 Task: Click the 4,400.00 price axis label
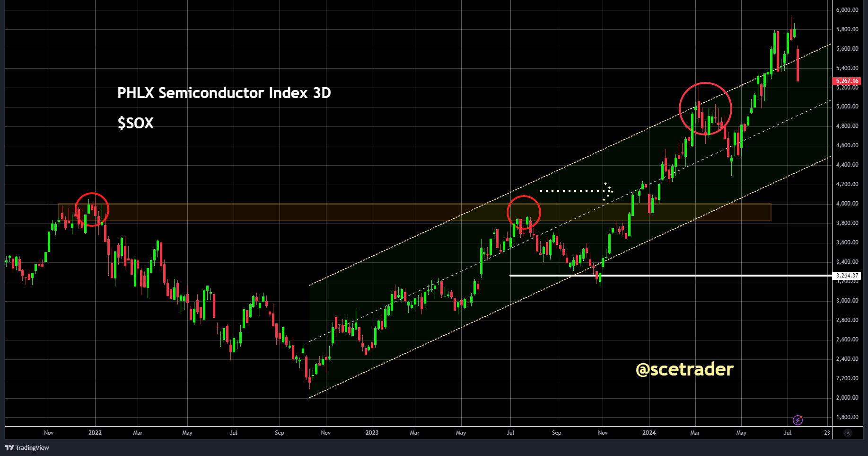[x=847, y=165]
